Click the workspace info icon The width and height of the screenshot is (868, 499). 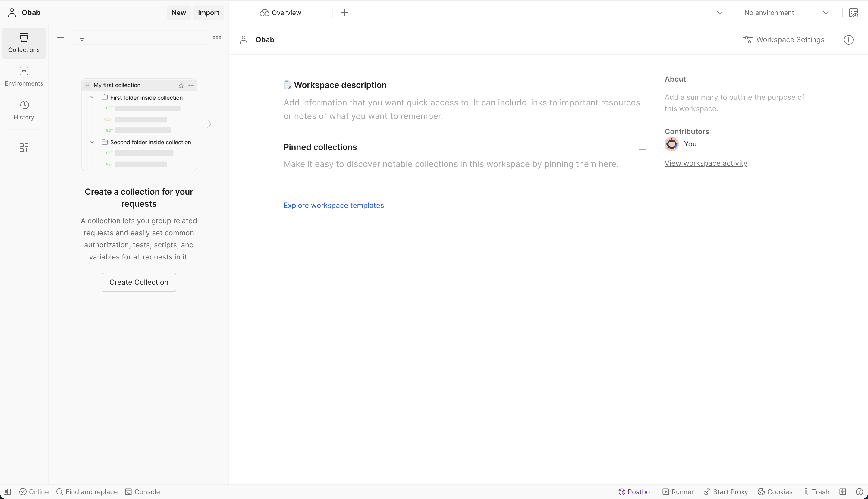coord(848,40)
